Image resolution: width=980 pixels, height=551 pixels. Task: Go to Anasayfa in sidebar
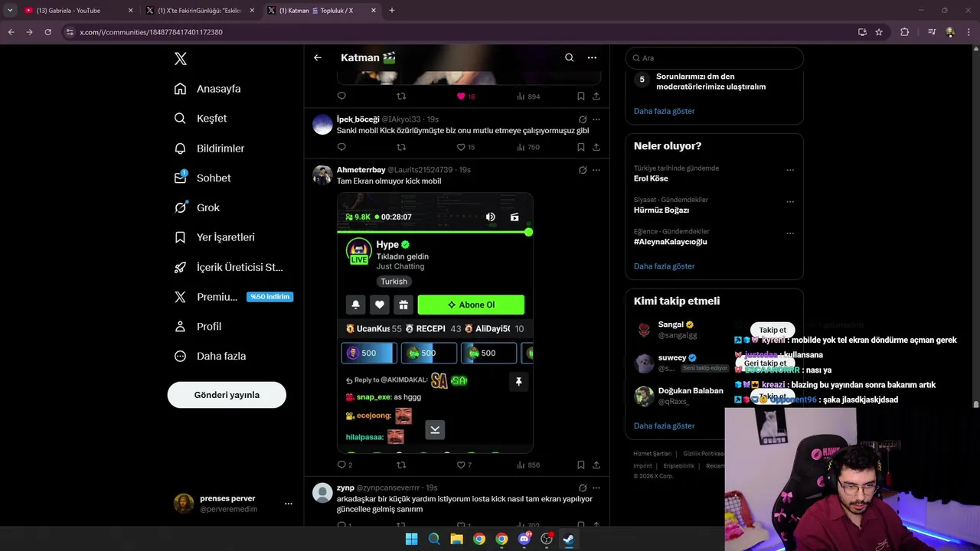[207, 89]
